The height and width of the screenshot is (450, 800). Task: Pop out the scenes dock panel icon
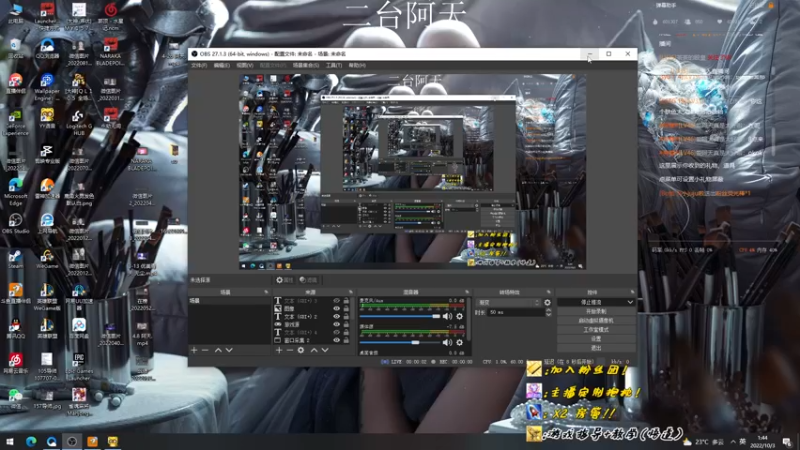tap(266, 292)
